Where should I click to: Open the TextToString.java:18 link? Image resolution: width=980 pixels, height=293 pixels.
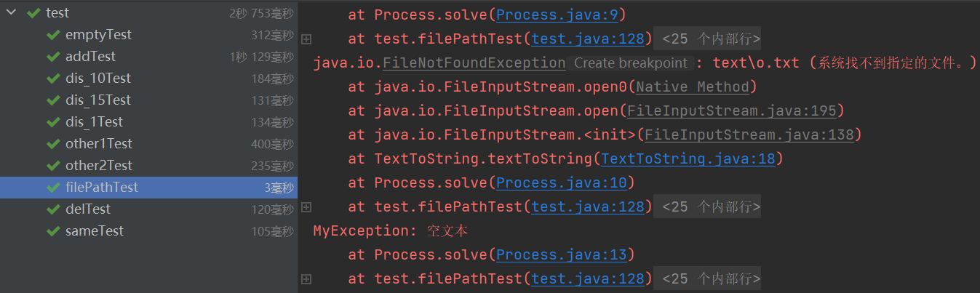tap(691, 158)
